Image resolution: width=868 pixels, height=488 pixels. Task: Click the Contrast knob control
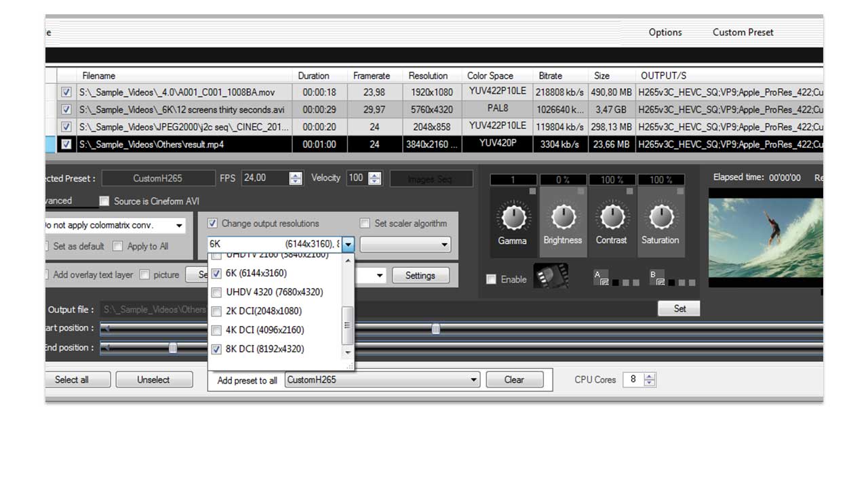(612, 218)
